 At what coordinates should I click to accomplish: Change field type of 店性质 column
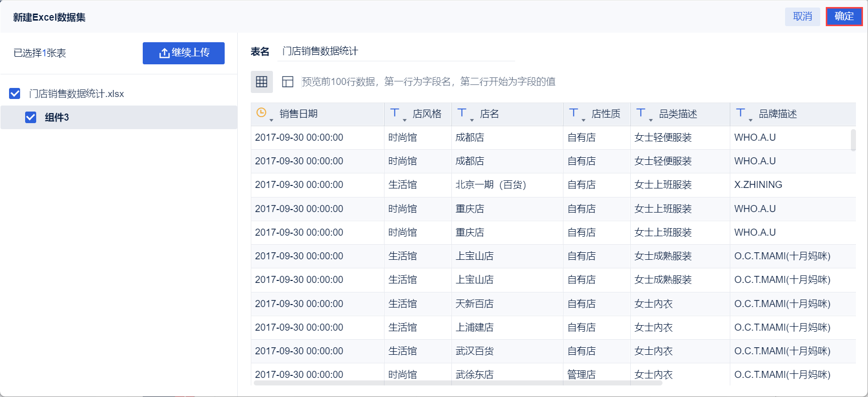pos(576,114)
